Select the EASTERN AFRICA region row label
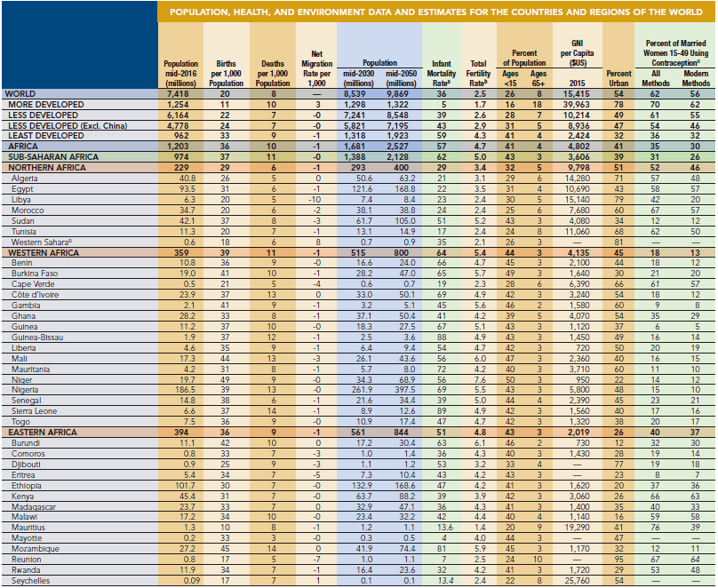The height and width of the screenshot is (588, 718). pos(42,431)
